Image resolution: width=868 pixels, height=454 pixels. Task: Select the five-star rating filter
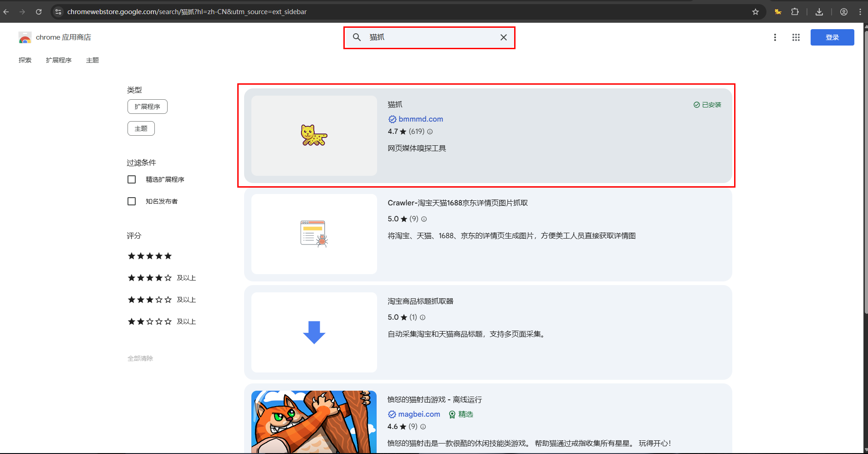(150, 256)
